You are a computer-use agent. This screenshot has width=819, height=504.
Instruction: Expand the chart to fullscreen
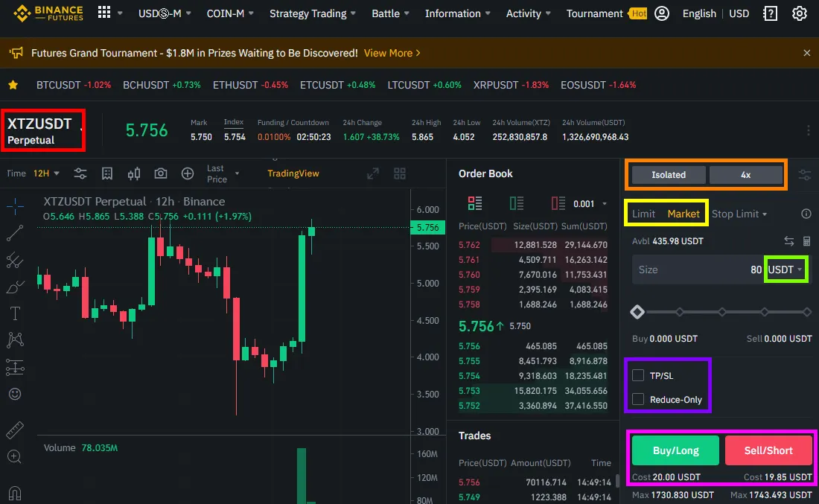pyautogui.click(x=372, y=173)
